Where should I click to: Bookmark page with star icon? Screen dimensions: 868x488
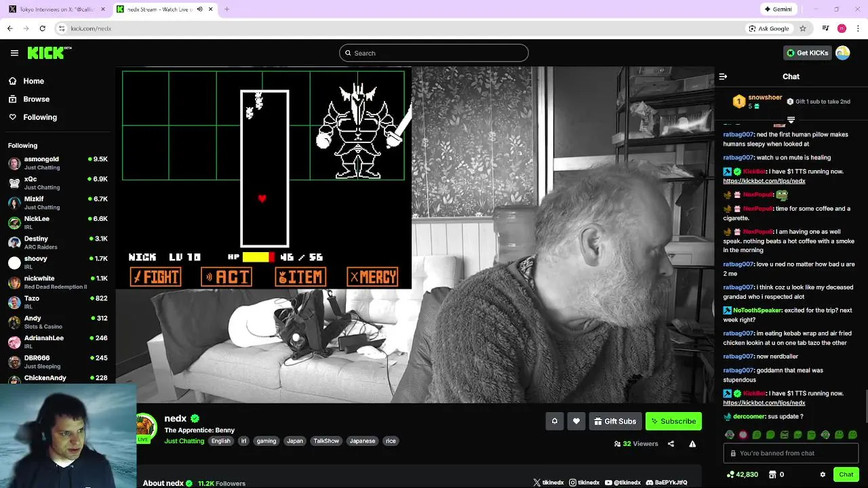[803, 28]
